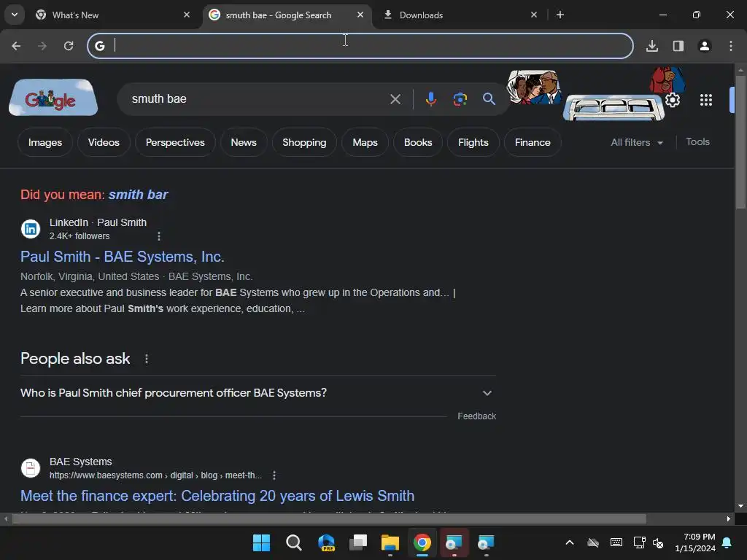Open the Chrome profile avatar

(x=705, y=46)
